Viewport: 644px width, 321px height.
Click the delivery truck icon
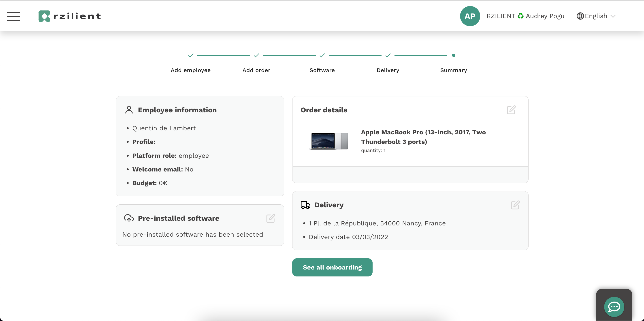tap(305, 205)
